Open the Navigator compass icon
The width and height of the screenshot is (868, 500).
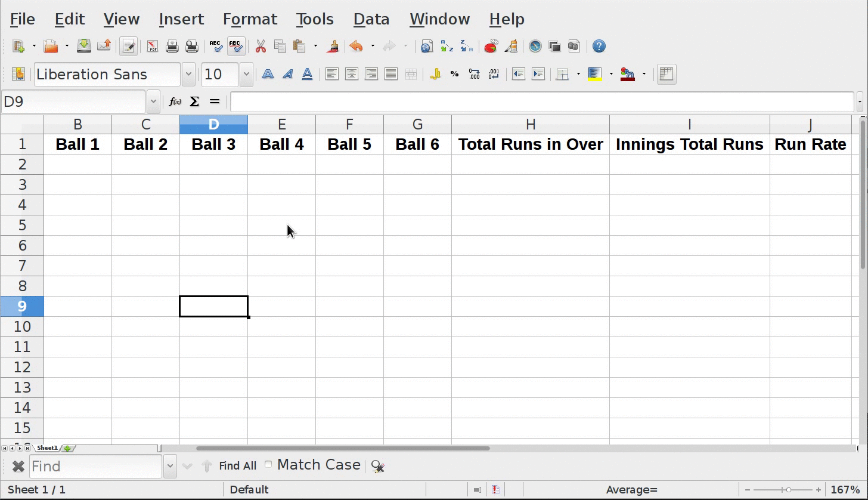[535, 47]
